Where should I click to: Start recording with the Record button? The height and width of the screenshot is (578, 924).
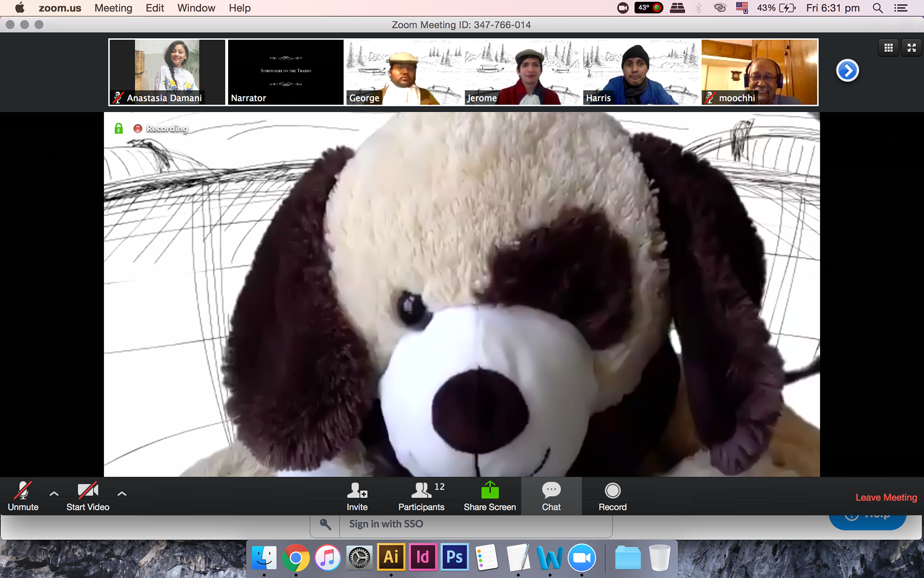tap(612, 496)
